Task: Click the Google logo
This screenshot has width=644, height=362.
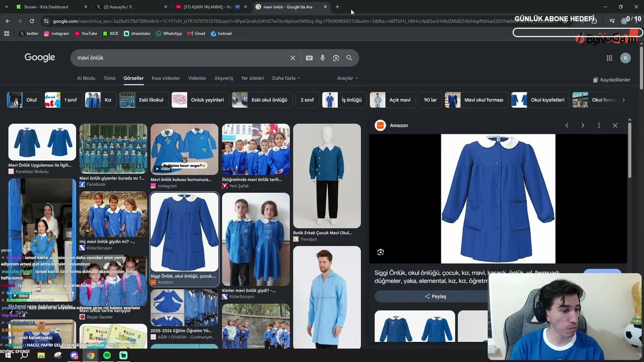Action: (x=40, y=57)
